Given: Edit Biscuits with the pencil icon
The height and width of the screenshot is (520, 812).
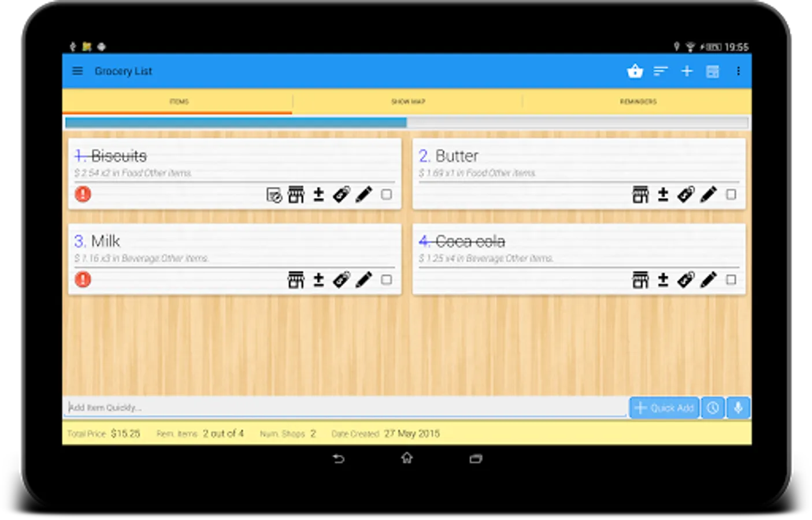Looking at the screenshot, I should (364, 195).
